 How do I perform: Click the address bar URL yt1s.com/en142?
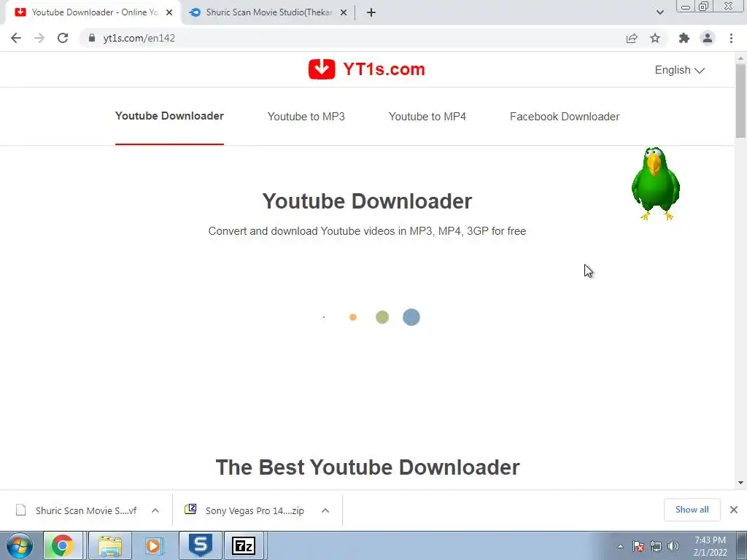(139, 38)
